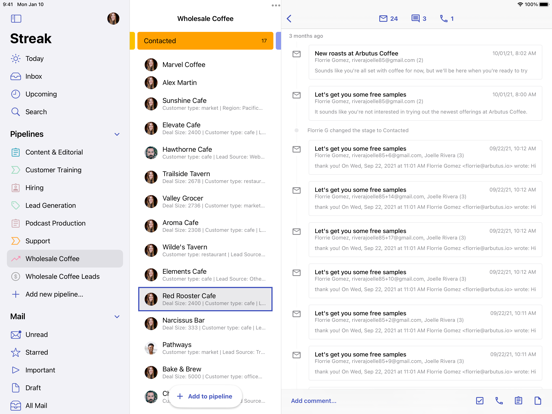This screenshot has height=414, width=552.
Task: Add a task with the checkbox icon
Action: tap(479, 401)
